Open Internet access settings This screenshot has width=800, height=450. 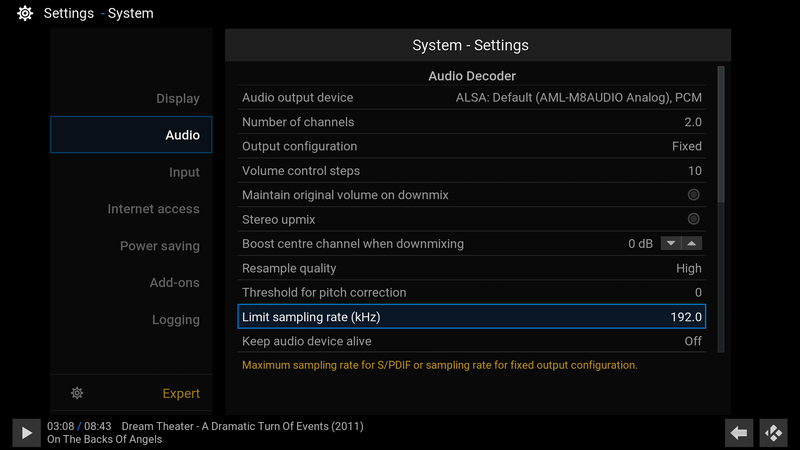pos(153,209)
